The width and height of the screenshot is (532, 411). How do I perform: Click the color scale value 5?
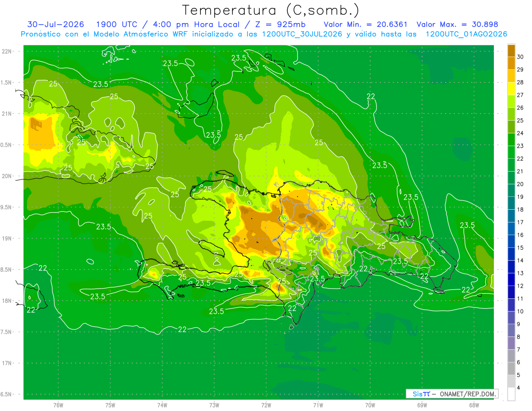pos(520,375)
